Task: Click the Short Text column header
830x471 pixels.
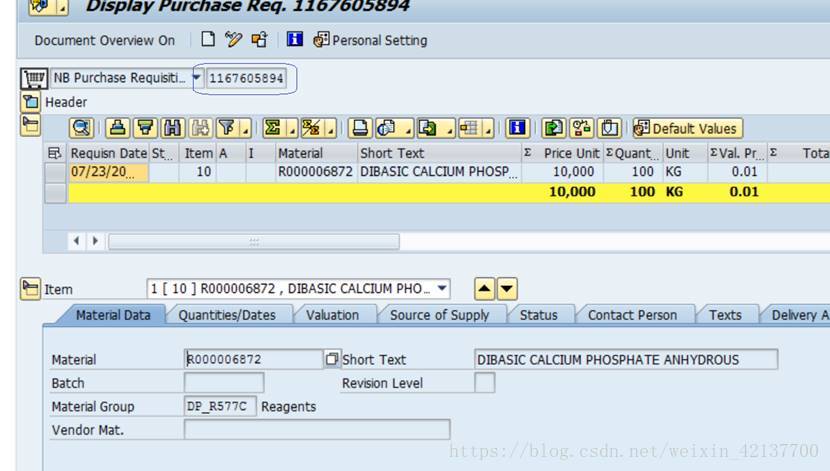Action: click(x=439, y=153)
